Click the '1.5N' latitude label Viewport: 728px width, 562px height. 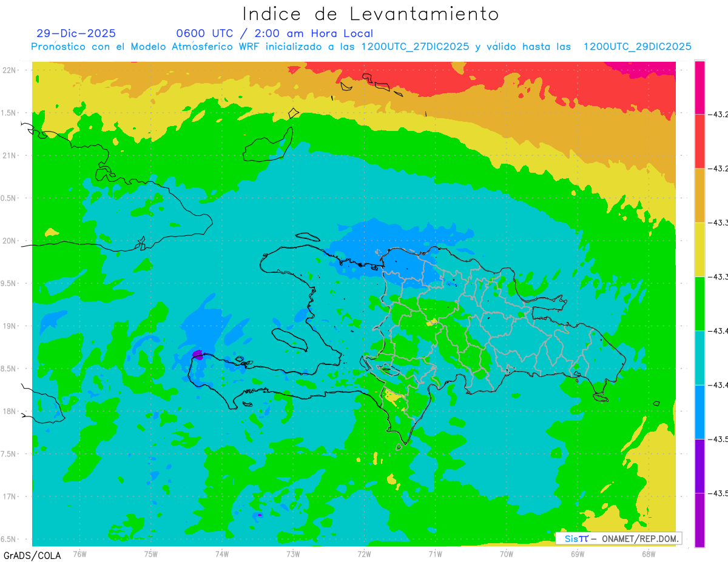pyautogui.click(x=8, y=113)
